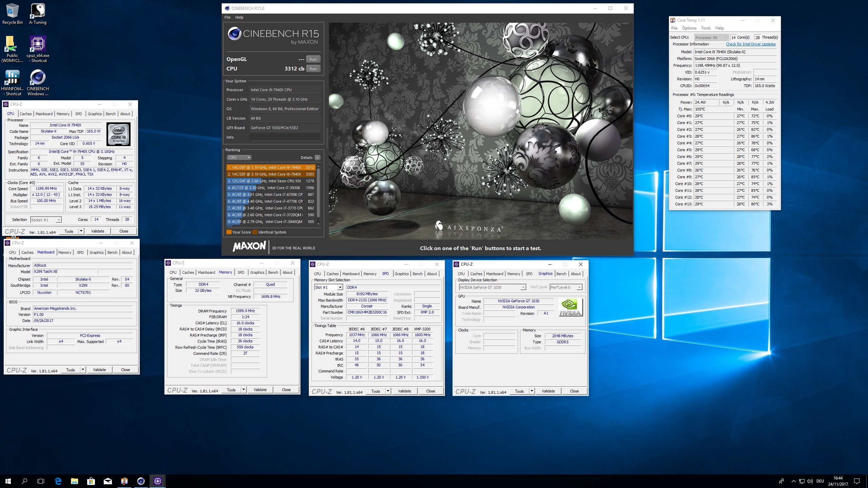Viewport: 868px width, 488px height.
Task: Select ranking entry 1 i9-7940X score 3312
Action: pyautogui.click(x=271, y=167)
